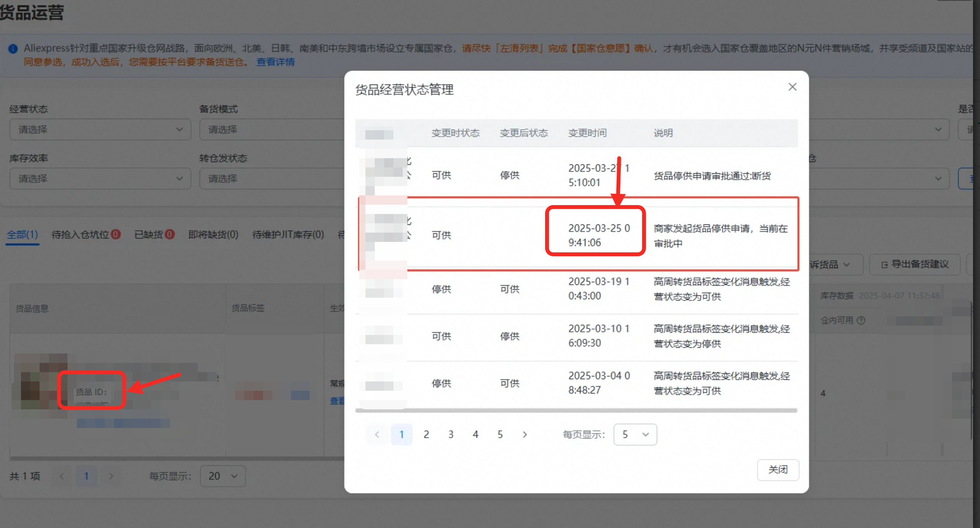980x528 pixels.
Task: Open the 备货模式 dropdown
Action: (x=272, y=129)
